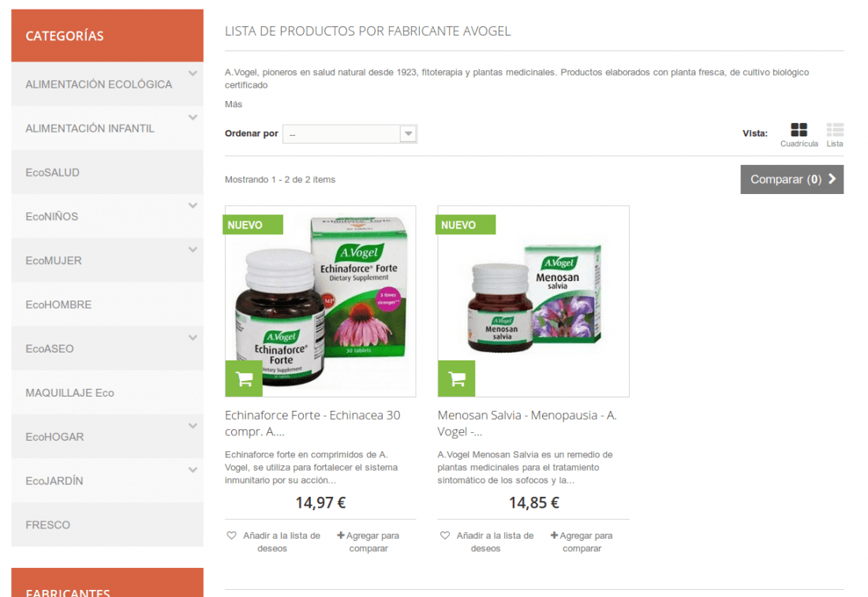Viewport: 868px width, 597px height.
Task: Switch to Lista list view icon
Action: 835,130
